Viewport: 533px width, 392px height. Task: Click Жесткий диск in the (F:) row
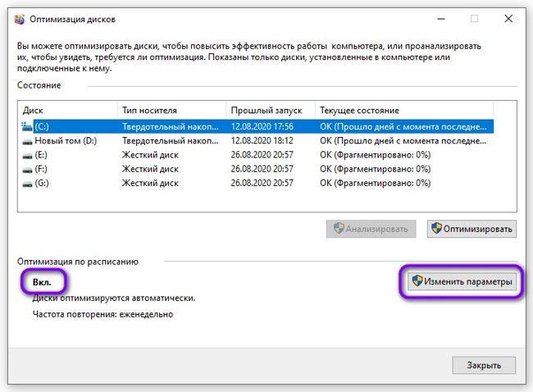click(x=150, y=169)
